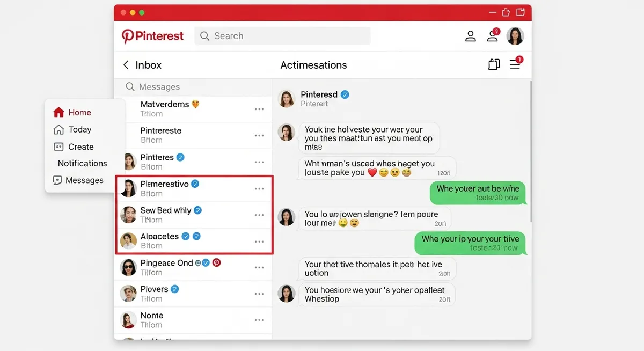
Task: Open the list menu icon with badge 1
Action: 515,64
